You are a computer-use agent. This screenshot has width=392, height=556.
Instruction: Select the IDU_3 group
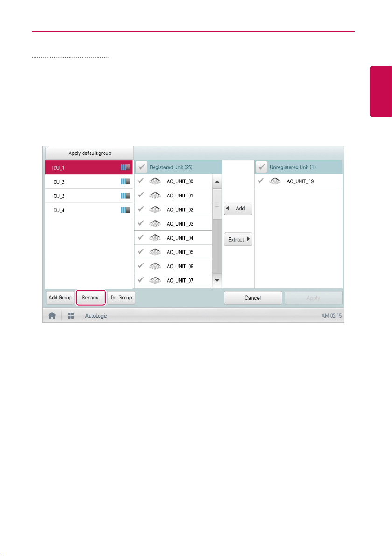point(89,196)
